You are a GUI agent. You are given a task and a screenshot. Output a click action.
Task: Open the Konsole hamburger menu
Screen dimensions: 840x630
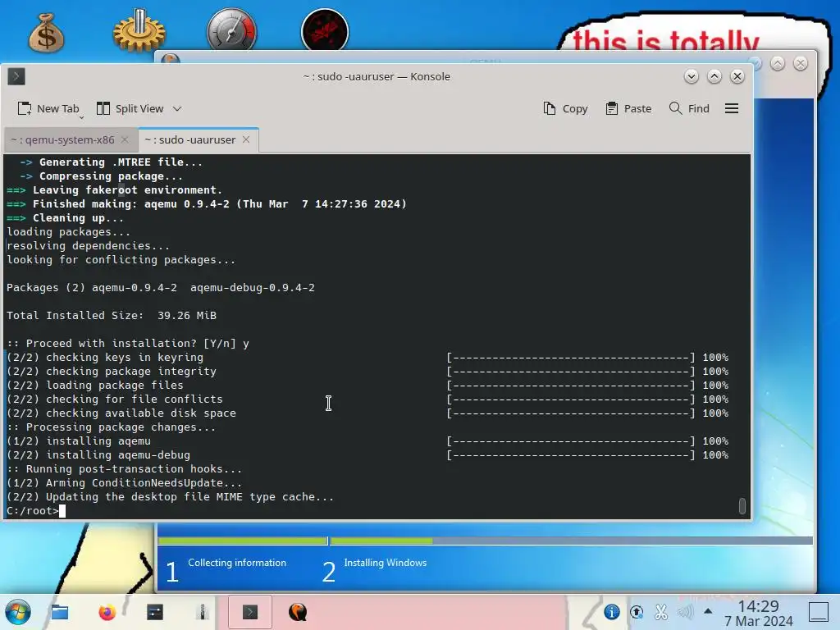tap(732, 109)
